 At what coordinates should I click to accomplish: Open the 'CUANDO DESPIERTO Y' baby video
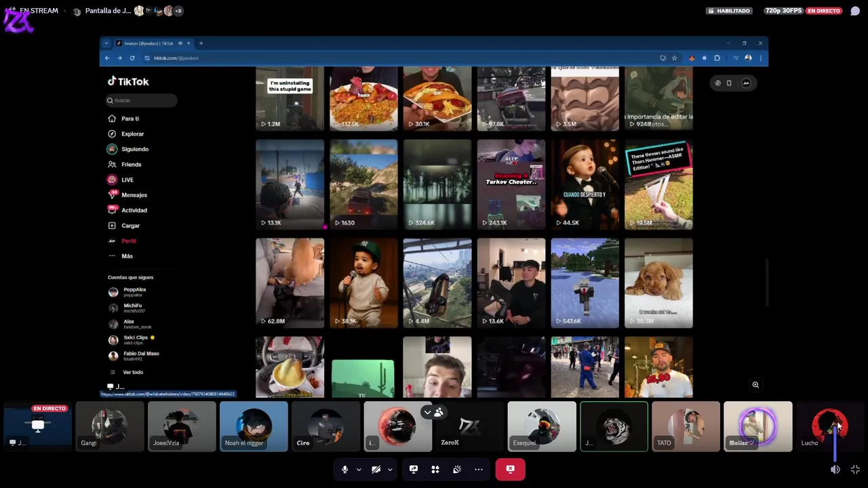(585, 184)
